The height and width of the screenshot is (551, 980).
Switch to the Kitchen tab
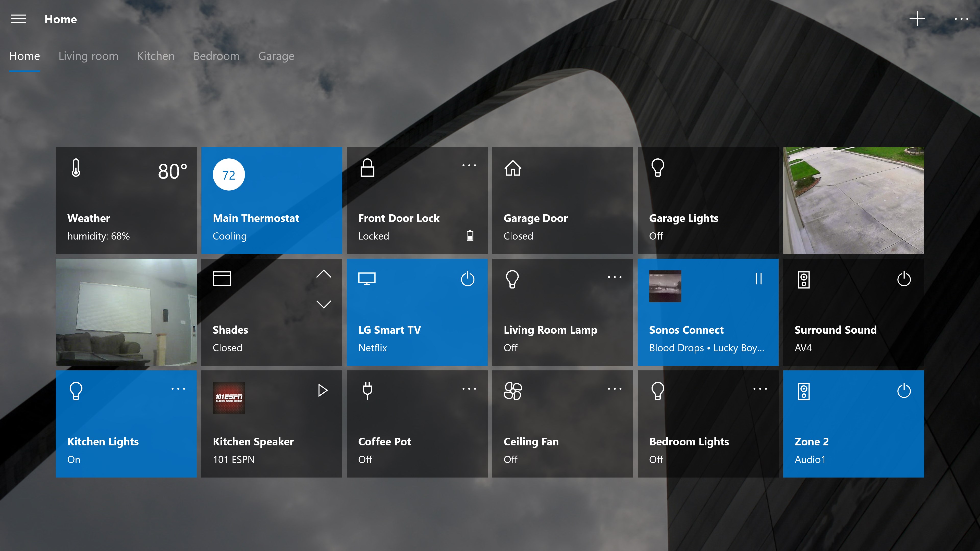click(156, 56)
